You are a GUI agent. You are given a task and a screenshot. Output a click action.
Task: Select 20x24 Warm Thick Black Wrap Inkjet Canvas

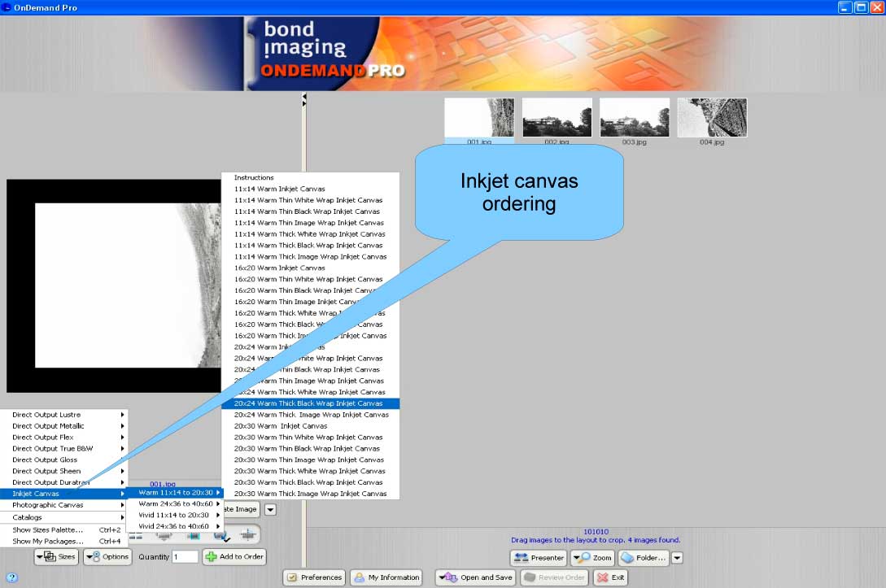pyautogui.click(x=308, y=403)
